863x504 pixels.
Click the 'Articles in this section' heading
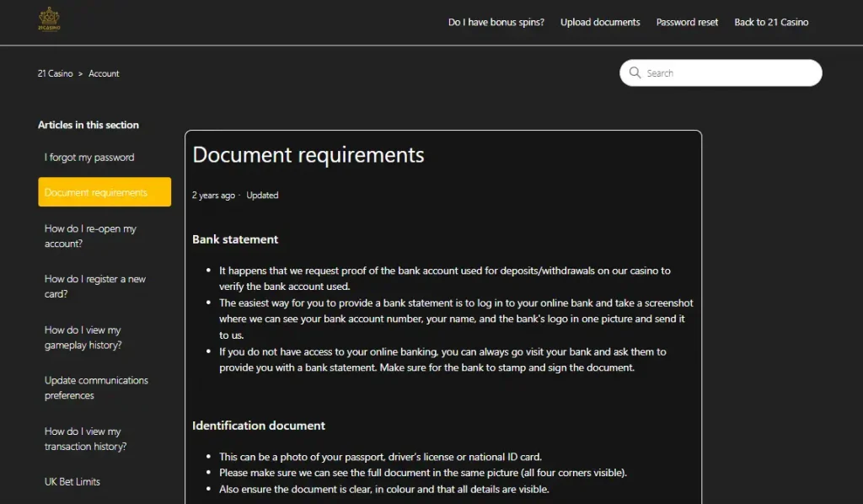coord(88,125)
